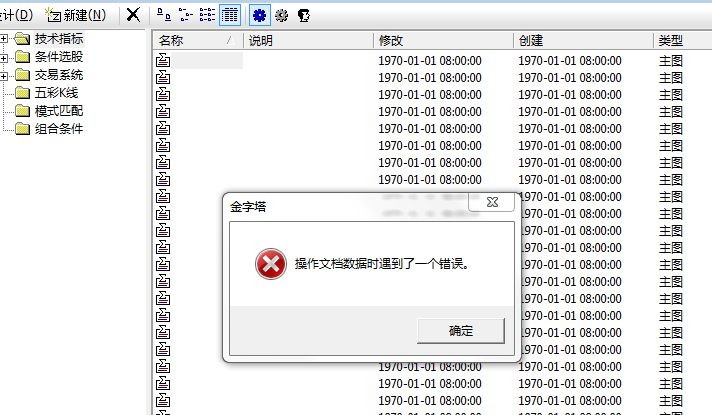Select the first document icon in list
Viewport: 712px width, 415px height.
[163, 60]
